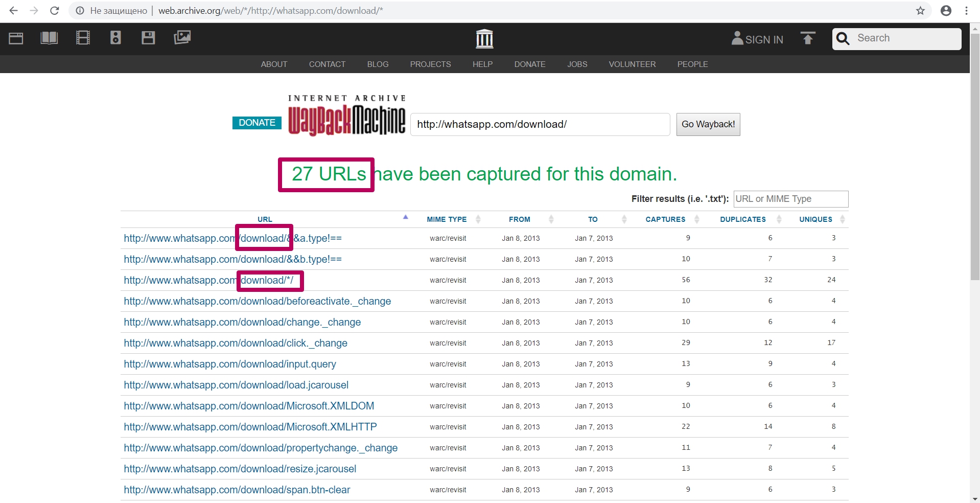
Task: Open the beforeactivate._change URL link
Action: coord(257,301)
